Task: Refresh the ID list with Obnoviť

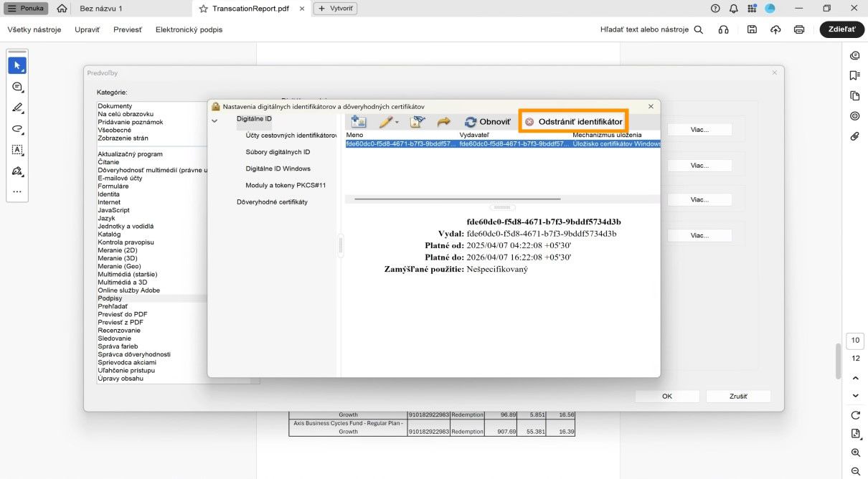Action: (487, 121)
